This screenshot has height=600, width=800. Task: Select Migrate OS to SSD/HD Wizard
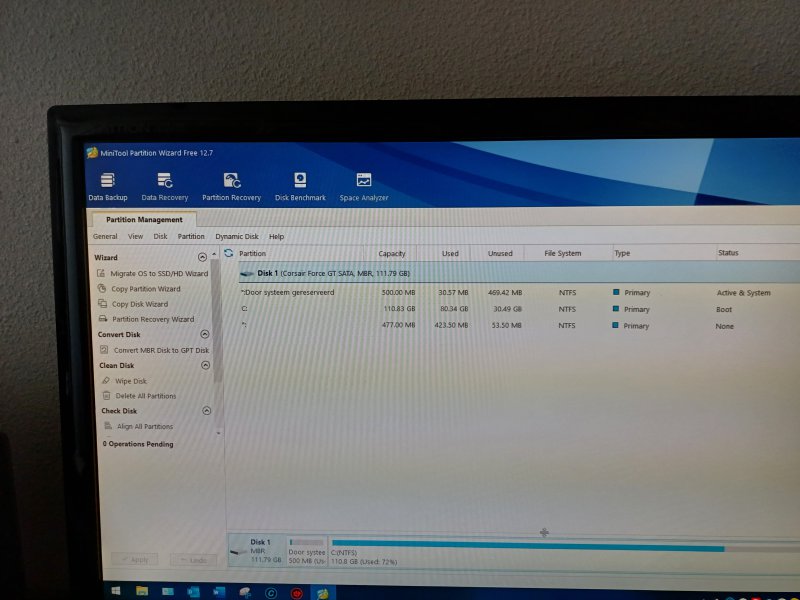tap(159, 273)
